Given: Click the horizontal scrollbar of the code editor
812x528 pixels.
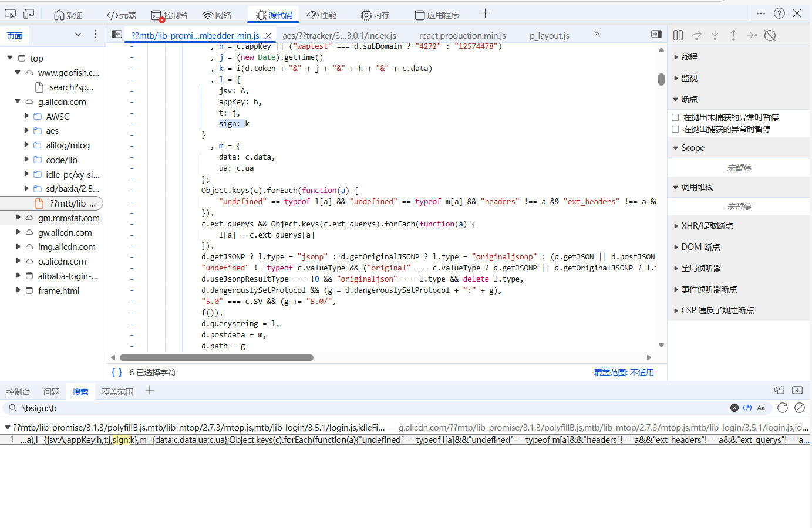Looking at the screenshot, I should tap(217, 357).
